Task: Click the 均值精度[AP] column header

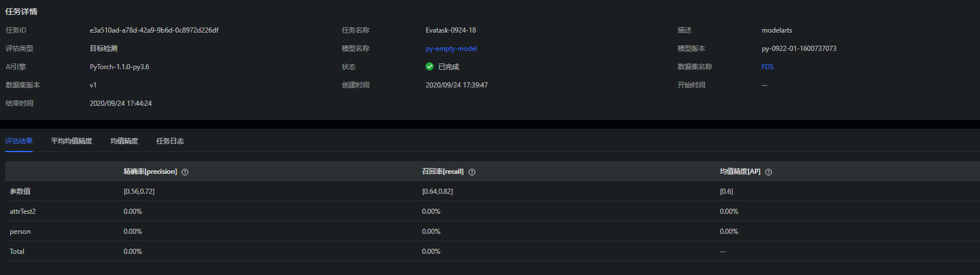Action: (740, 172)
